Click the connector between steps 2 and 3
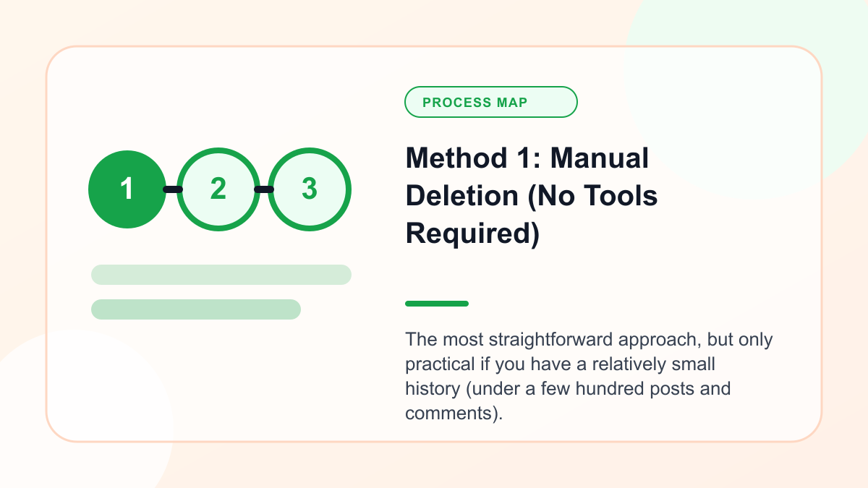 tap(264, 189)
